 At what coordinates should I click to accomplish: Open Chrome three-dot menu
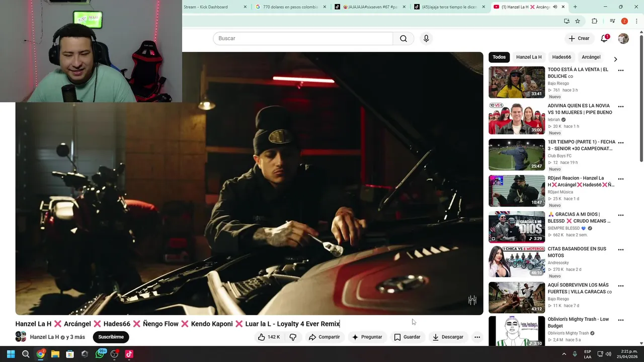636,21
